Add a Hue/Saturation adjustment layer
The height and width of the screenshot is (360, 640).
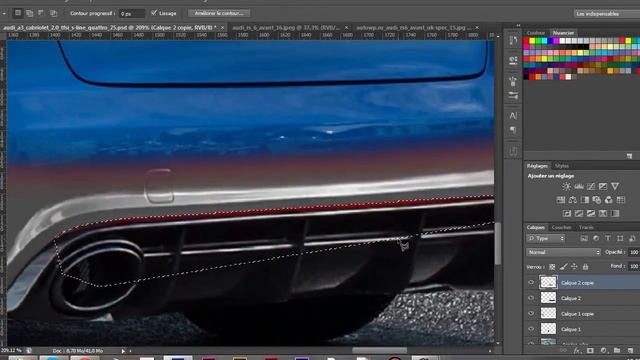(x=560, y=200)
